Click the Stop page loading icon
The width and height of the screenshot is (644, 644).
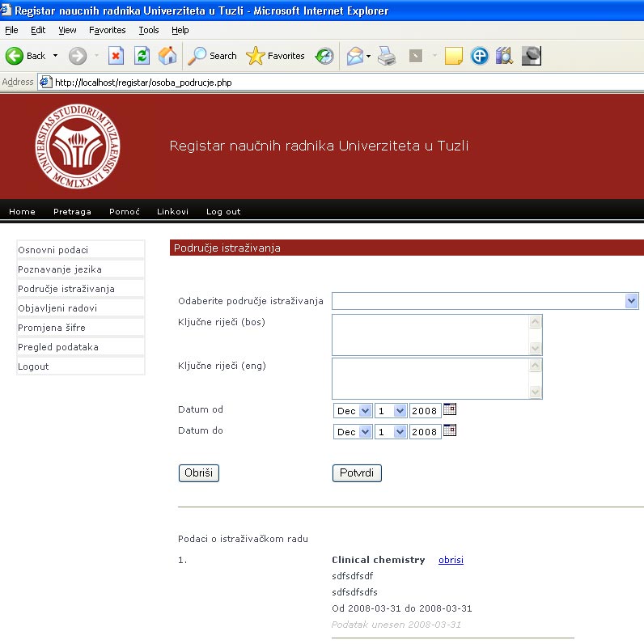pos(116,56)
